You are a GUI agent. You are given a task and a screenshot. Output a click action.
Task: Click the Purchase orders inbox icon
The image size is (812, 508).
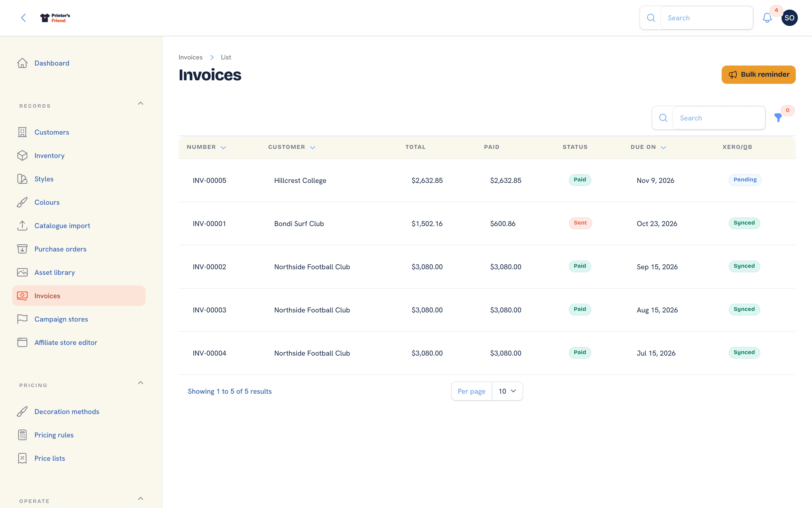click(x=23, y=249)
